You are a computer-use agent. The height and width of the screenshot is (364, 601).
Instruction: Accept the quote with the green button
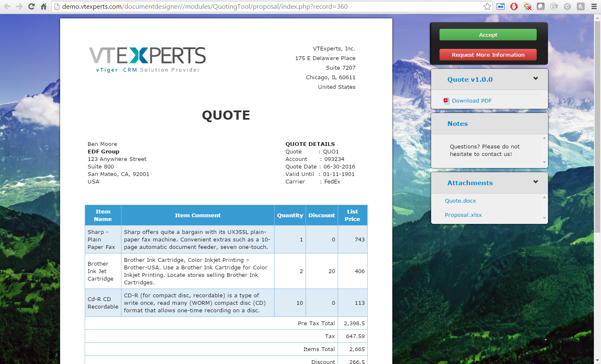coord(488,35)
